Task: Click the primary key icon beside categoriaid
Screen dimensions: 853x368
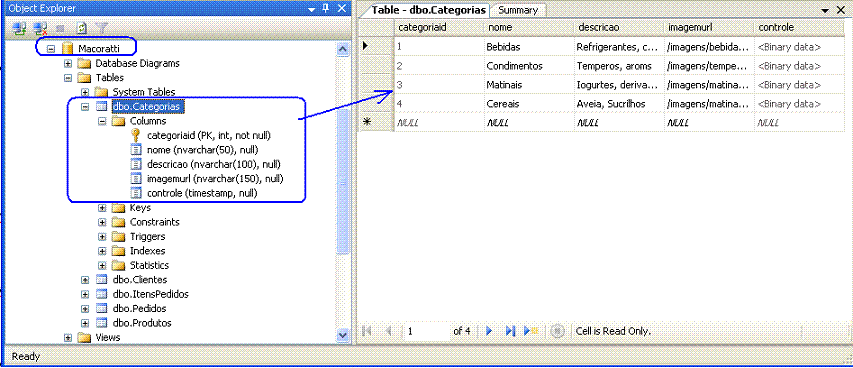Action: tap(136, 135)
